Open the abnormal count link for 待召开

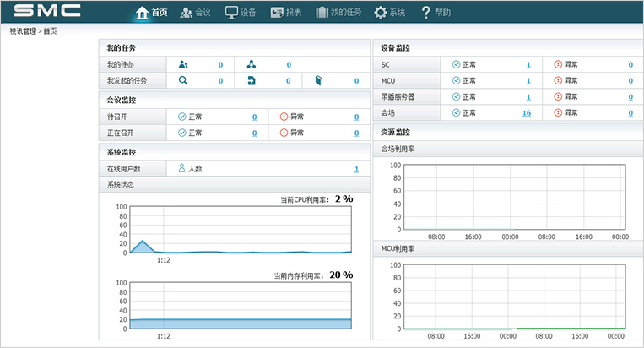tap(356, 117)
